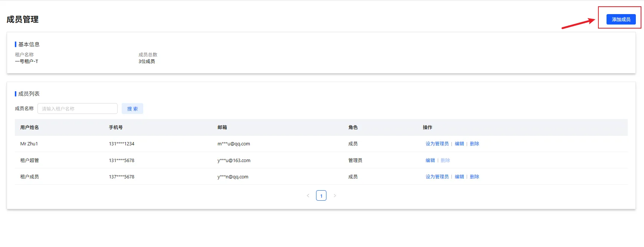Click phone number 137****5678

pyautogui.click(x=122, y=177)
